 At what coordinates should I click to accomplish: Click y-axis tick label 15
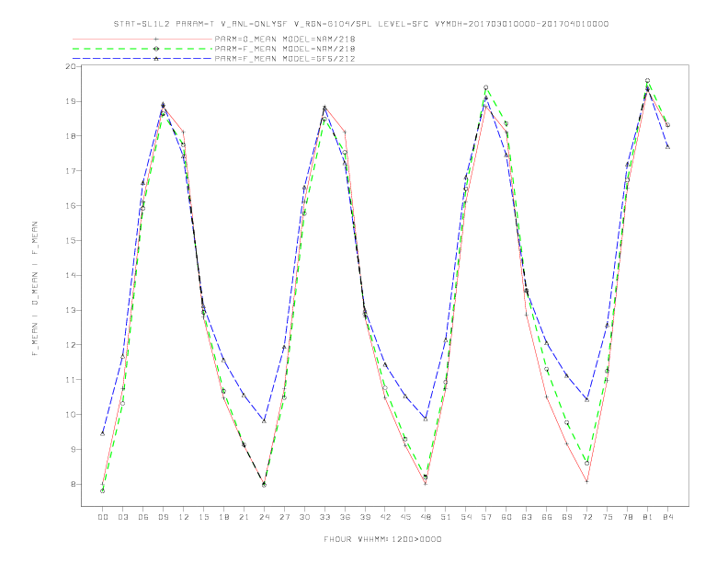tap(71, 241)
